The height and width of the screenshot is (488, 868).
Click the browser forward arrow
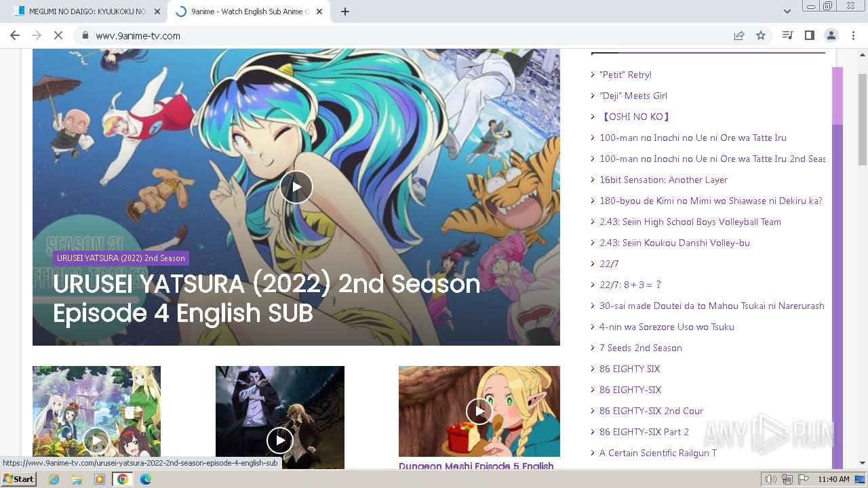pyautogui.click(x=37, y=35)
